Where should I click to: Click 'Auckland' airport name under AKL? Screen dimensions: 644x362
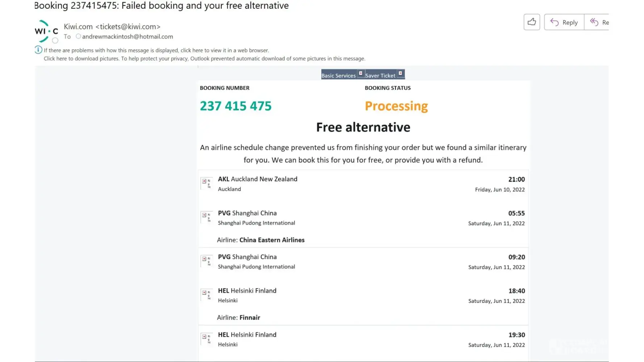point(229,189)
